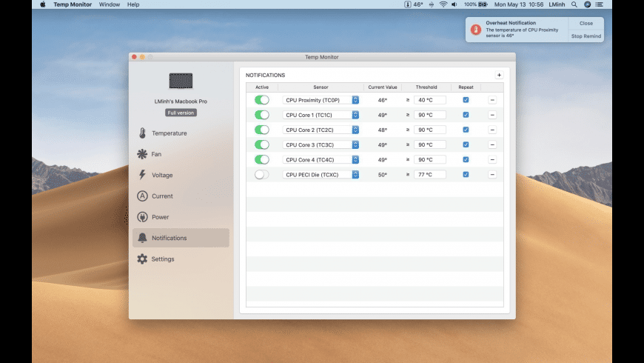The image size is (644, 363).
Task: Click the Power plug icon
Action: 142,217
